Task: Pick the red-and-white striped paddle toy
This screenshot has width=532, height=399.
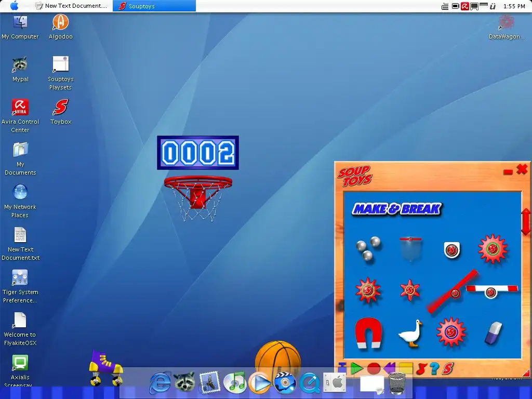Action: point(491,291)
